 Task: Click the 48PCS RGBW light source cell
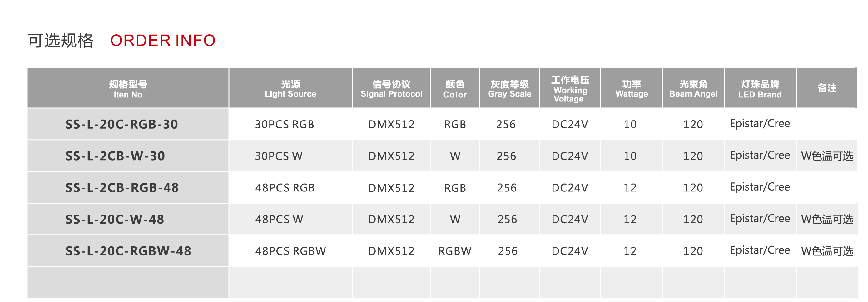point(290,251)
